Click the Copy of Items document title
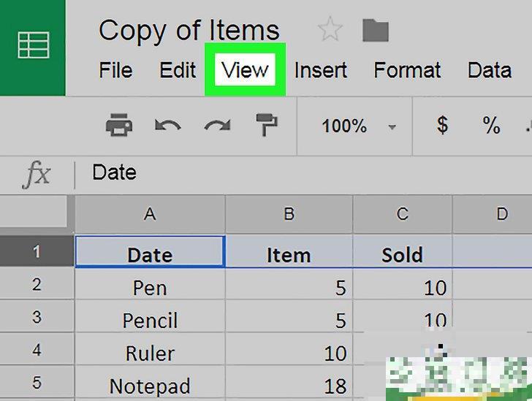532x401 pixels. [189, 31]
